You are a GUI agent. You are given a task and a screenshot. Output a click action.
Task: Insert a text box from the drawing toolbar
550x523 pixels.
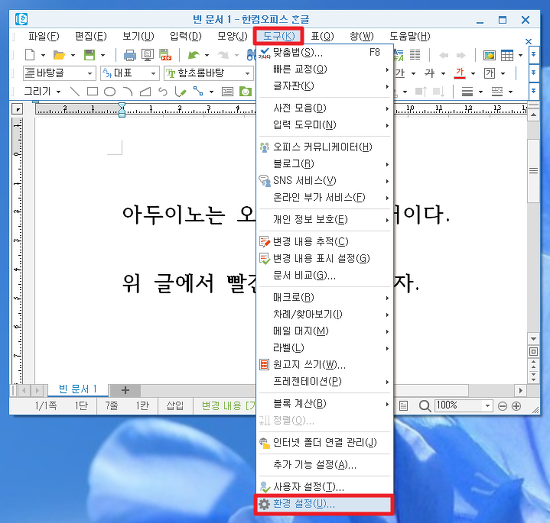(x=227, y=92)
